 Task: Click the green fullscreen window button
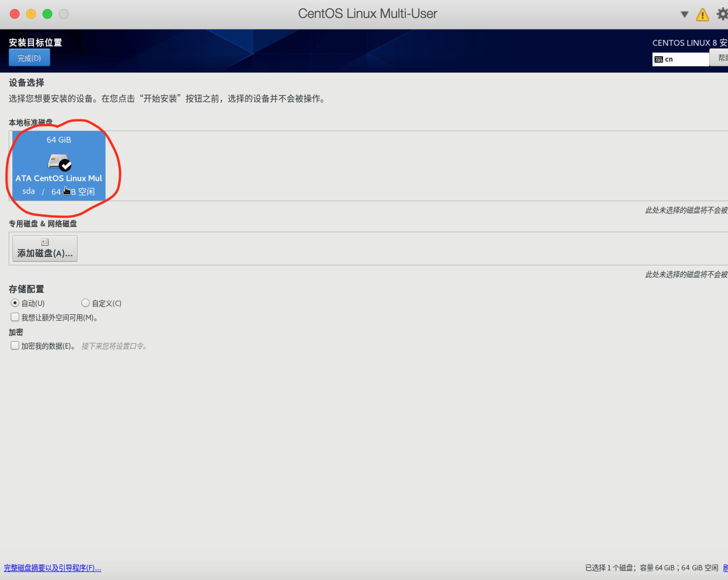click(47, 14)
